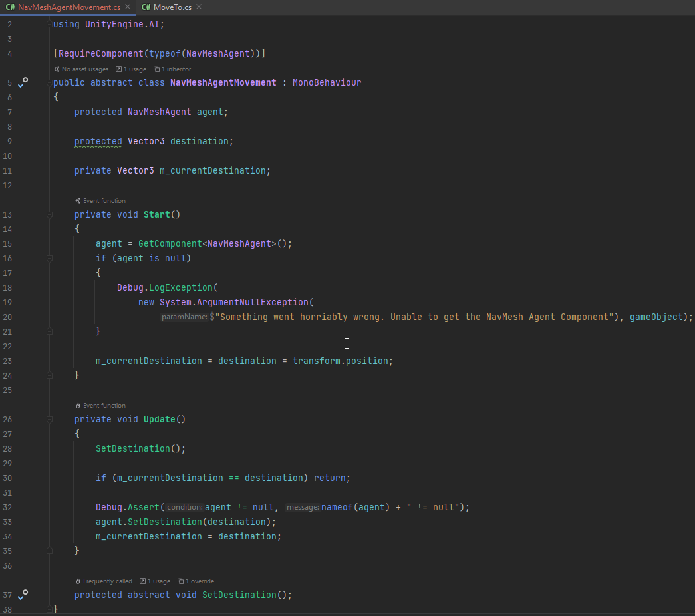Click 'UnityEngine.AI' namespace on line 2

click(x=122, y=24)
